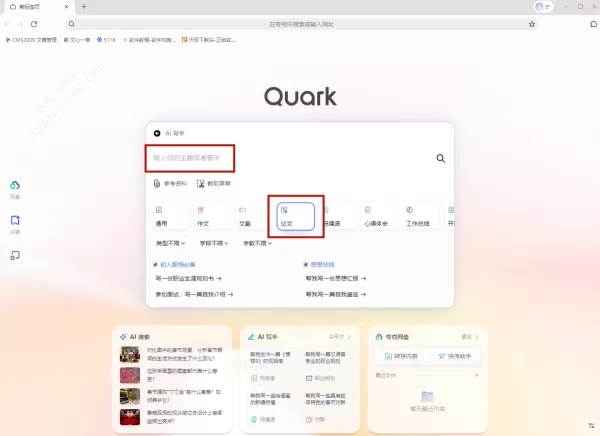
Task: Open a new browser tab with plus
Action: click(x=84, y=7)
